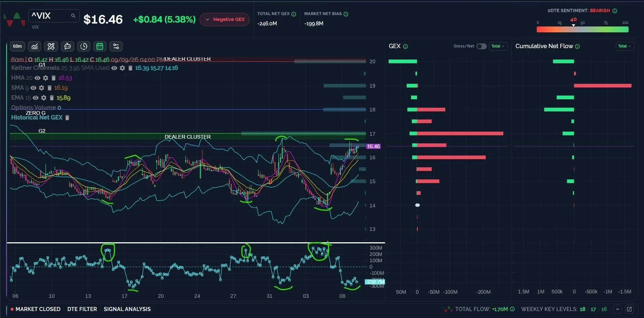Screen dimensions: 644x318
Task: Delete the SMA 9 indicator
Action: [49, 88]
